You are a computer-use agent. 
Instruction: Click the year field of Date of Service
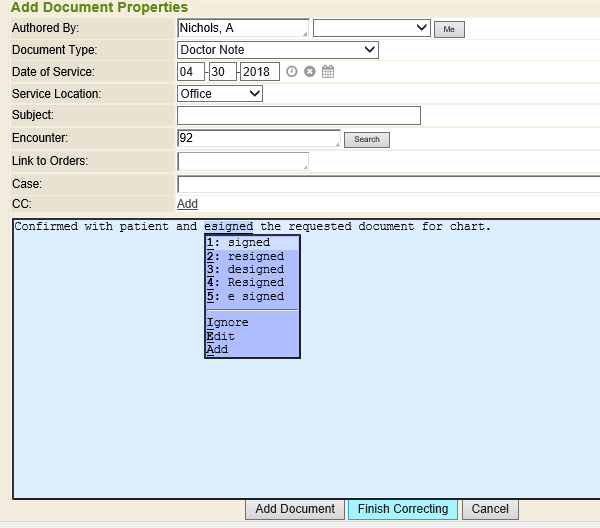click(x=260, y=71)
